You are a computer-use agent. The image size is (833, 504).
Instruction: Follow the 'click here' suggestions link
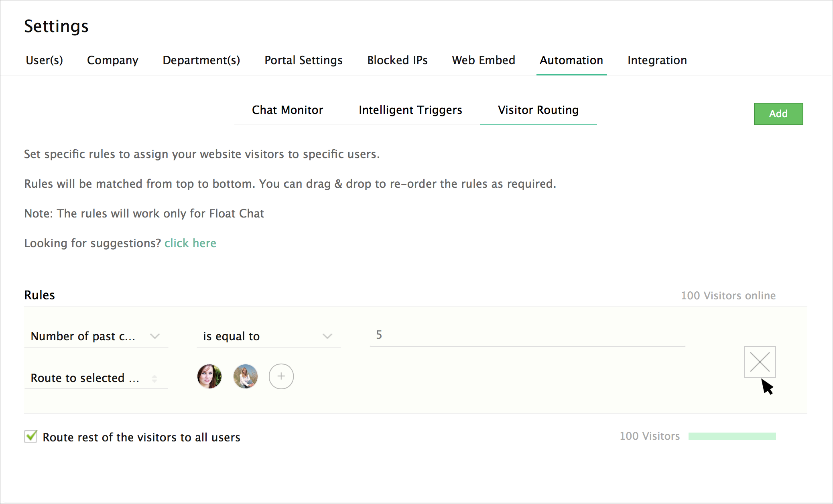[x=190, y=243]
